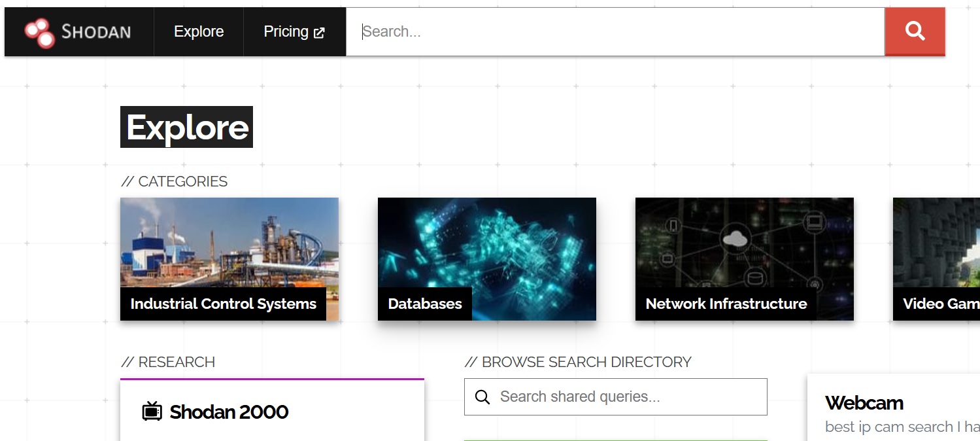980x441 pixels.
Task: Click the green bar under the search directory
Action: tap(615, 439)
